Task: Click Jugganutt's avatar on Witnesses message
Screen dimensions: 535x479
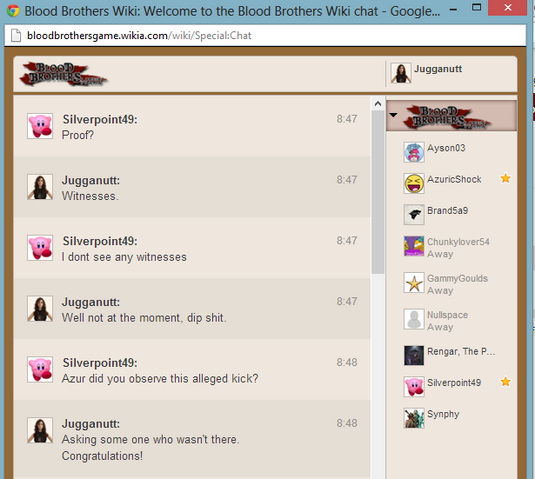Action: [40, 187]
